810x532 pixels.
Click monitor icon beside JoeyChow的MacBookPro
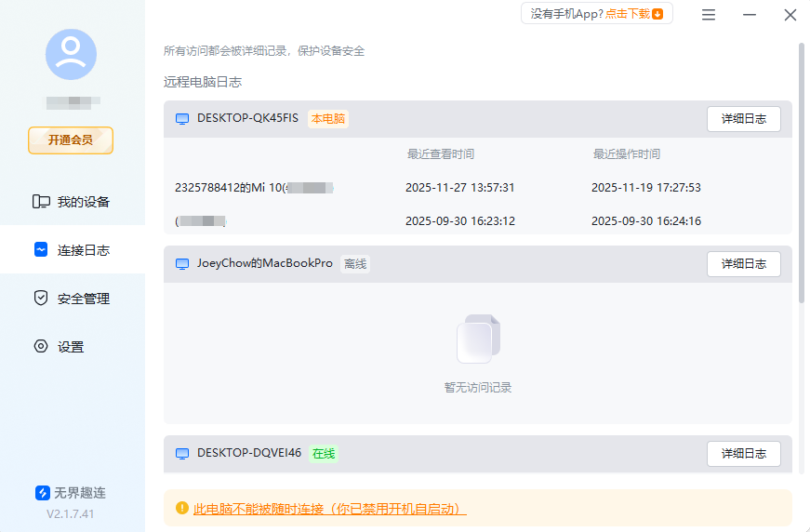tap(182, 264)
